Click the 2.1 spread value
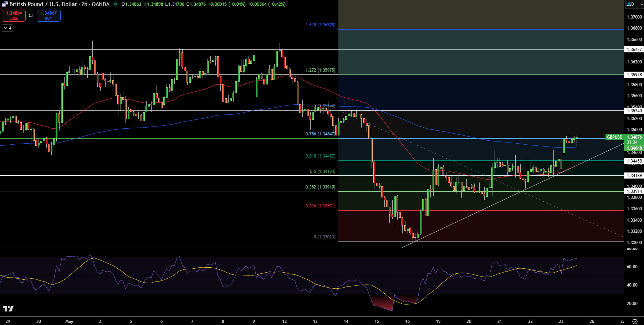644x325 pixels. pyautogui.click(x=31, y=16)
